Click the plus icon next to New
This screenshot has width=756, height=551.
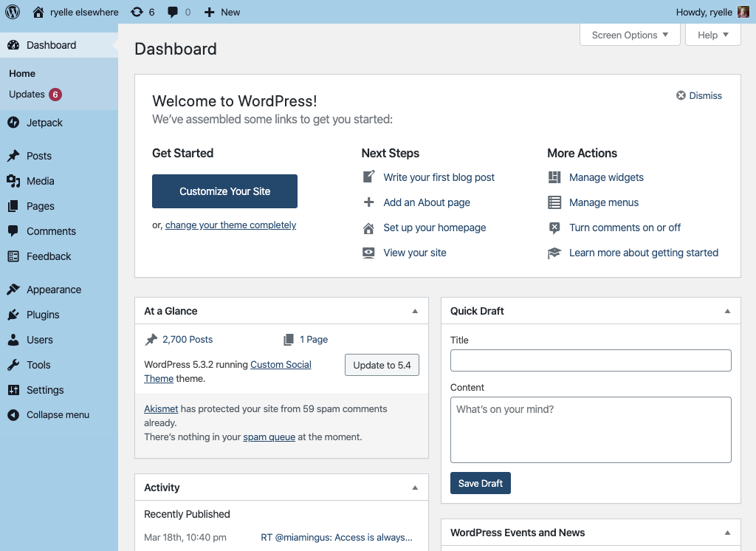[x=209, y=12]
